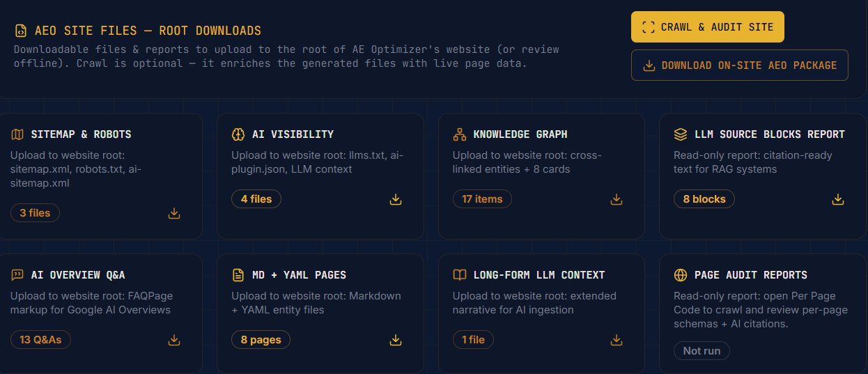868x374 pixels.
Task: Click the globe icon on Page Audit Reports
Action: pos(681,274)
